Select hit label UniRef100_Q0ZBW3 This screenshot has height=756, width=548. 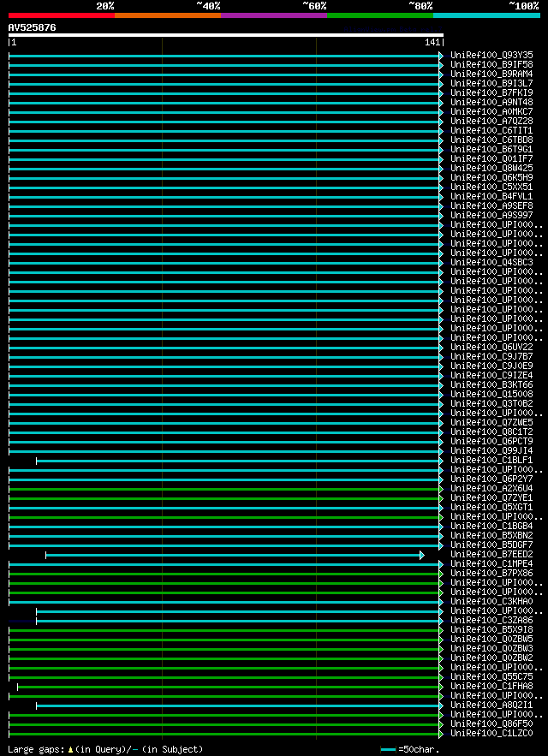coord(491,649)
